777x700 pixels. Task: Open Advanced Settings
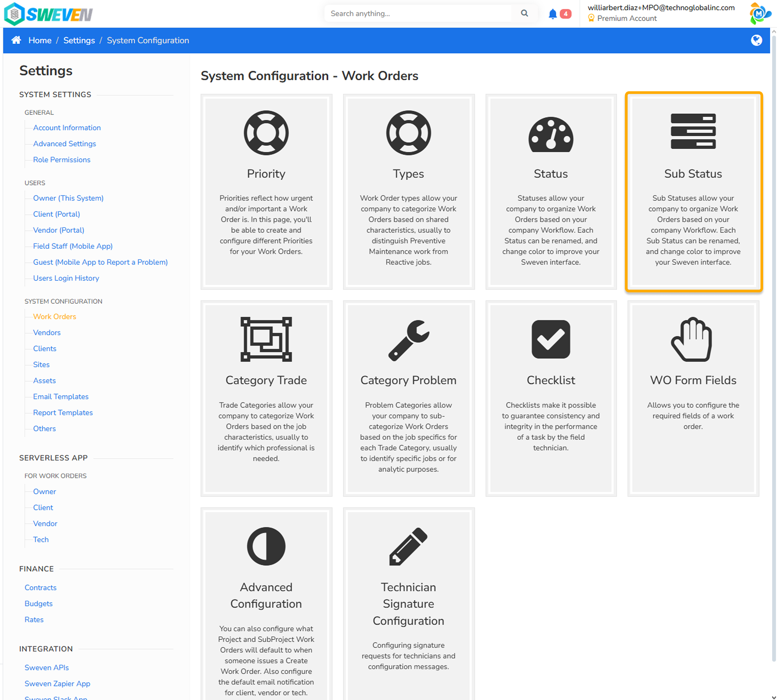click(x=65, y=143)
